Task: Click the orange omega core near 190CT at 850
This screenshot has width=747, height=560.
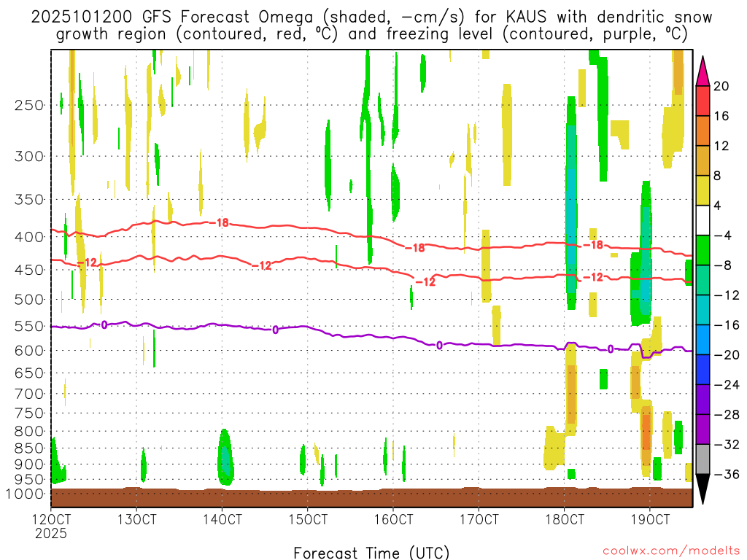Action: [646, 432]
